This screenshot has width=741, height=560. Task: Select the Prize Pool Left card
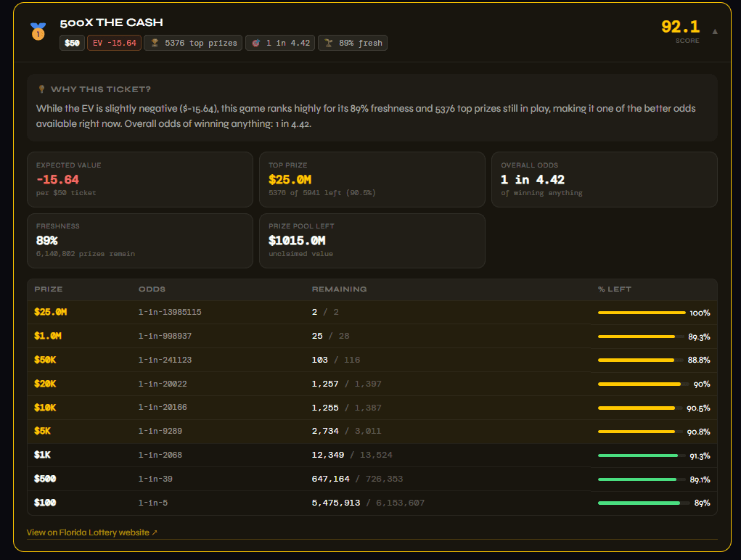tap(372, 240)
